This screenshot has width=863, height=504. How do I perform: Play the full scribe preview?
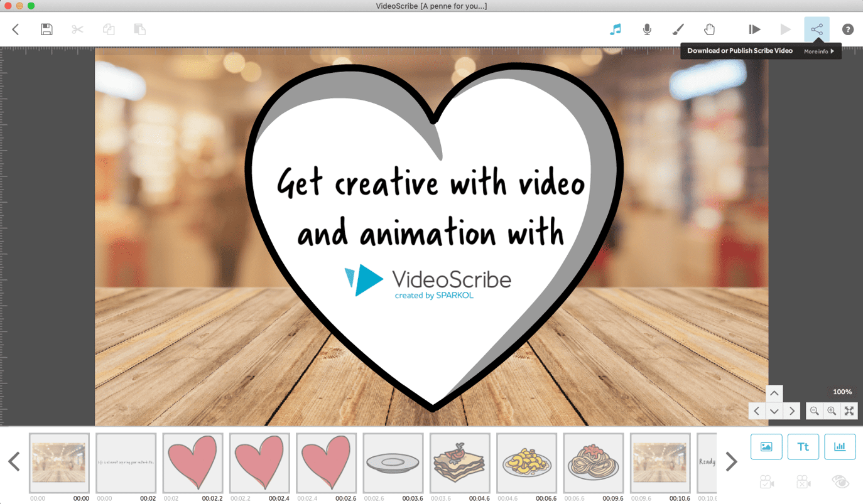[785, 29]
